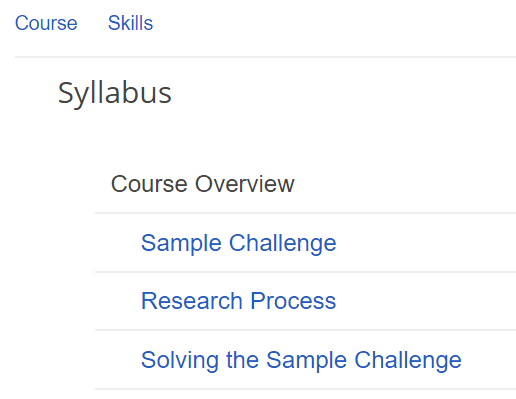Switch to the Skills tab
This screenshot has width=516, height=399.
click(x=130, y=23)
